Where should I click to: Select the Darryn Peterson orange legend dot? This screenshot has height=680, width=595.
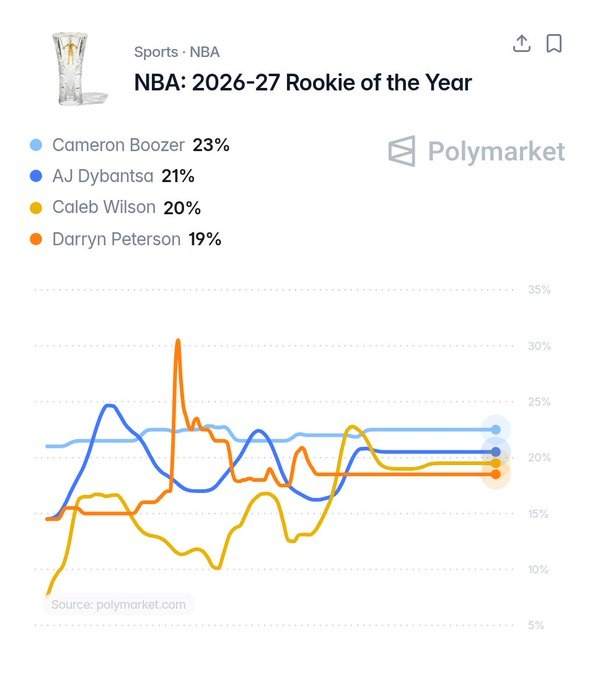[x=36, y=239]
